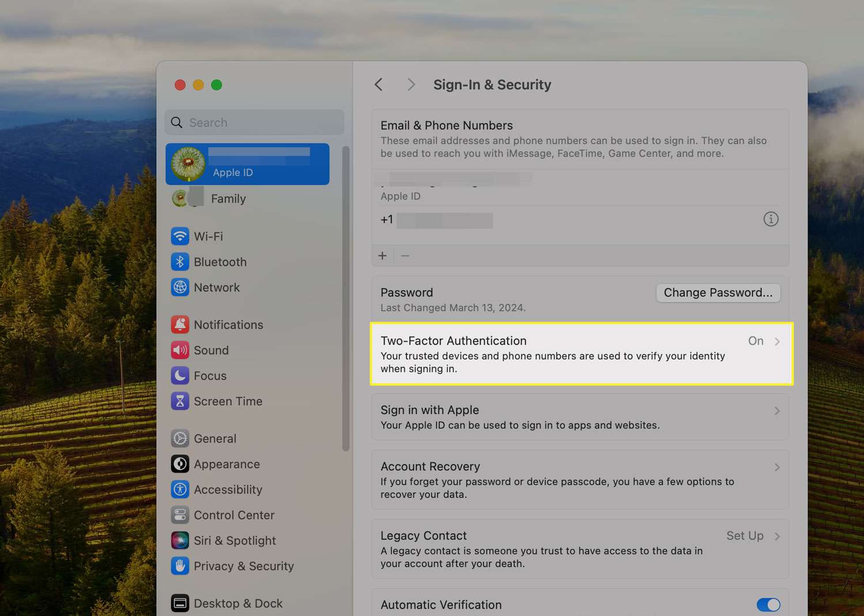Open Wi-Fi settings icon in sidebar
Viewport: 864px width, 616px height.
pos(180,237)
